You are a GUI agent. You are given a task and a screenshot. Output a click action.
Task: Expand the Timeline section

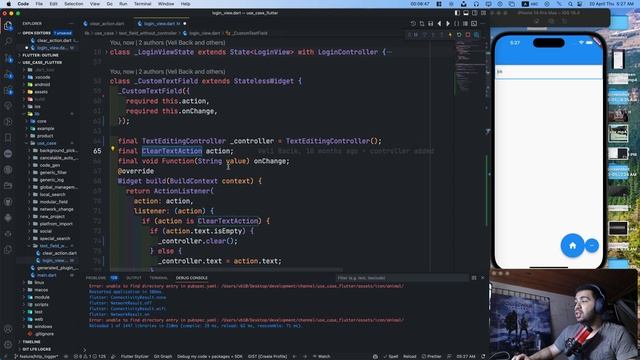31,342
